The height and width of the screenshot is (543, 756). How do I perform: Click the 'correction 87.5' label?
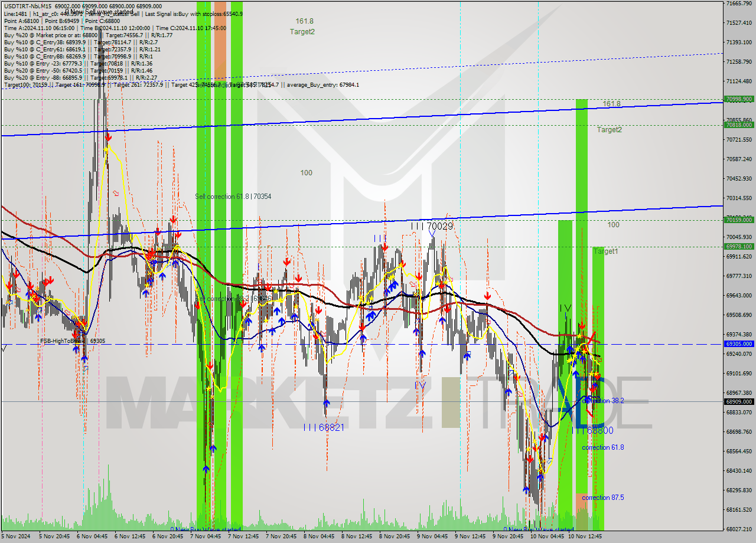click(x=603, y=498)
